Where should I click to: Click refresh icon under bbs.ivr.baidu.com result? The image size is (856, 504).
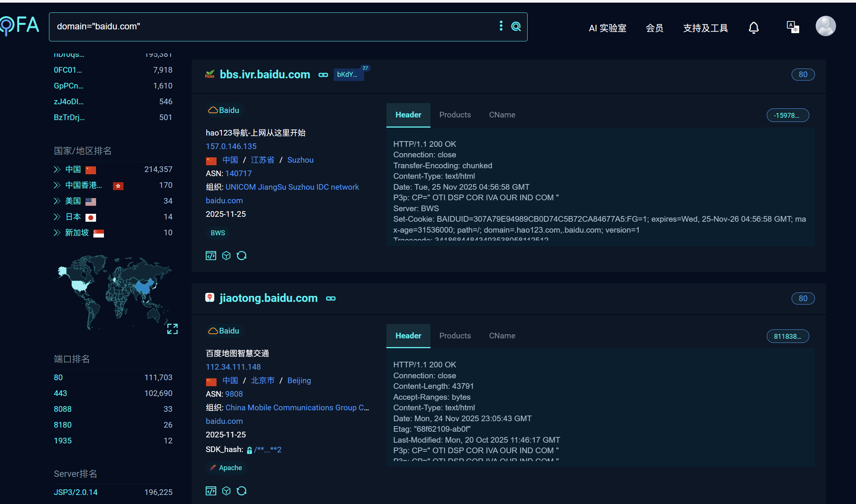[241, 256]
